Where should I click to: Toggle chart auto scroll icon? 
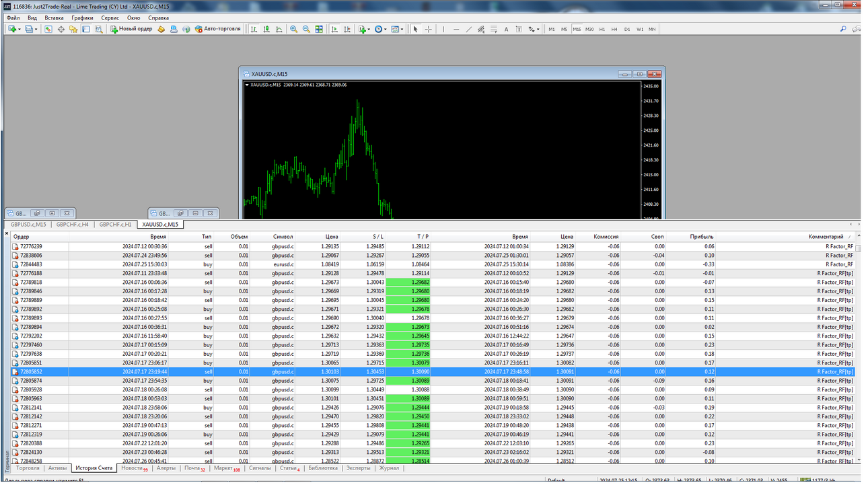(334, 29)
